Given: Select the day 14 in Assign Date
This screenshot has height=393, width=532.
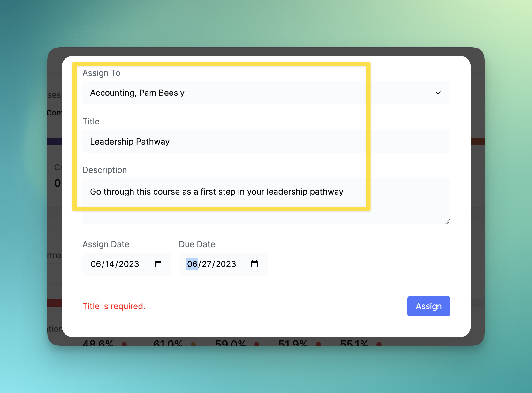Looking at the screenshot, I should [x=110, y=264].
